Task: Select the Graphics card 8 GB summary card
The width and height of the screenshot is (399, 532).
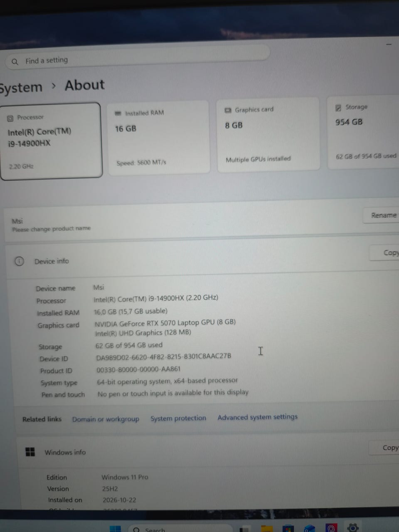Action: [x=268, y=135]
